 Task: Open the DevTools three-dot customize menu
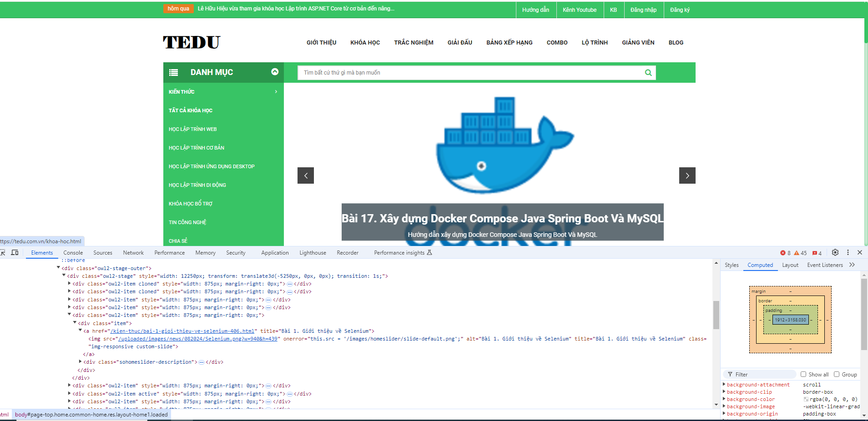point(848,252)
